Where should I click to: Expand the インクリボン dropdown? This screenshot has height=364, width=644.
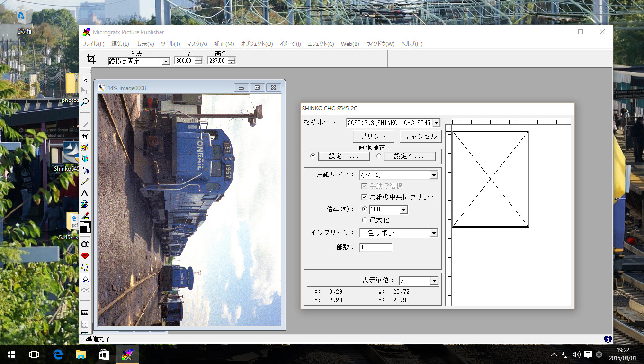pos(433,233)
